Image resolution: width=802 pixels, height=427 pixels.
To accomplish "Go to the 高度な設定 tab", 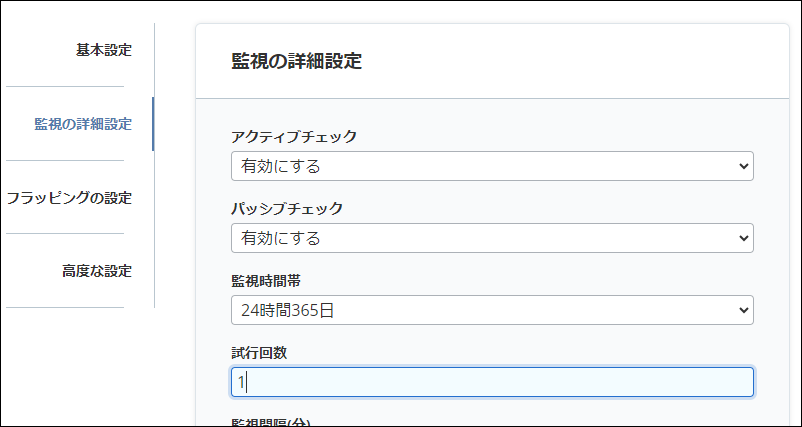I will [x=96, y=271].
